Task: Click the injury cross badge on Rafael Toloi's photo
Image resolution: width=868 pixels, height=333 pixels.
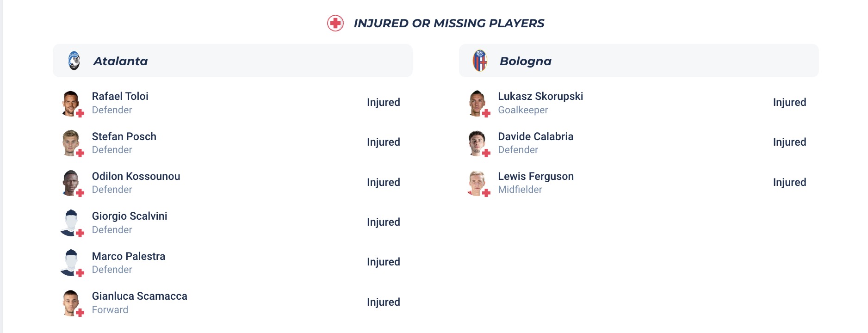Action: coord(81,112)
